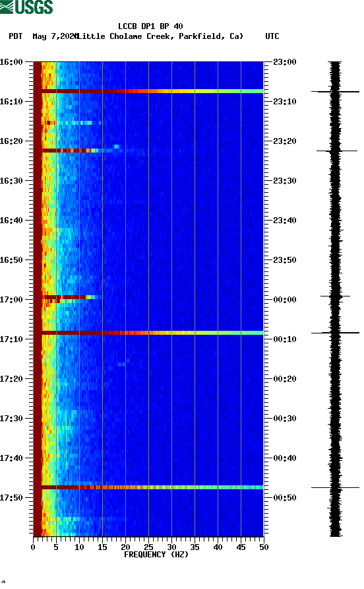The image size is (364, 589).
Task: Click the 0 Hz axis tick label
Action: (33, 547)
